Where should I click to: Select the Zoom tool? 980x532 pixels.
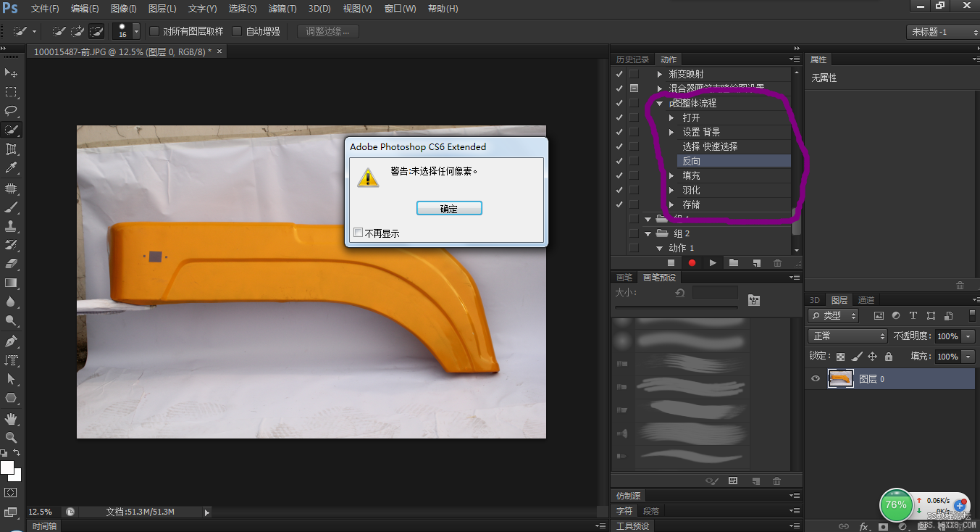click(x=11, y=438)
